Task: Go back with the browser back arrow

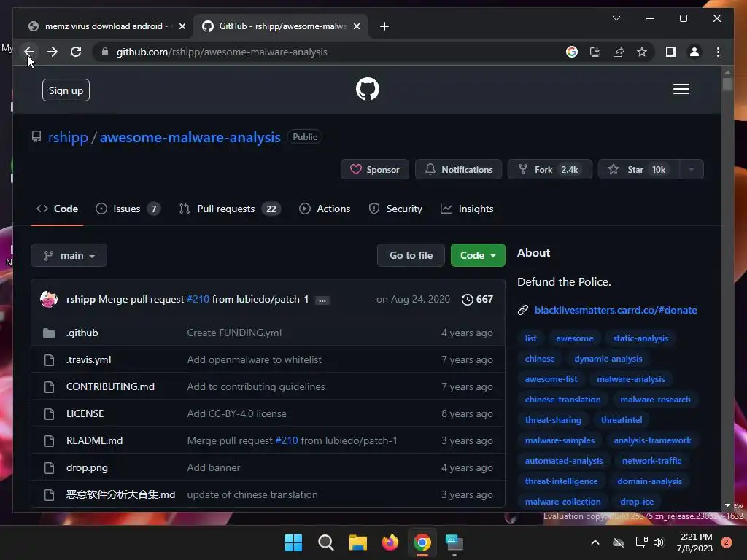Action: click(x=29, y=52)
